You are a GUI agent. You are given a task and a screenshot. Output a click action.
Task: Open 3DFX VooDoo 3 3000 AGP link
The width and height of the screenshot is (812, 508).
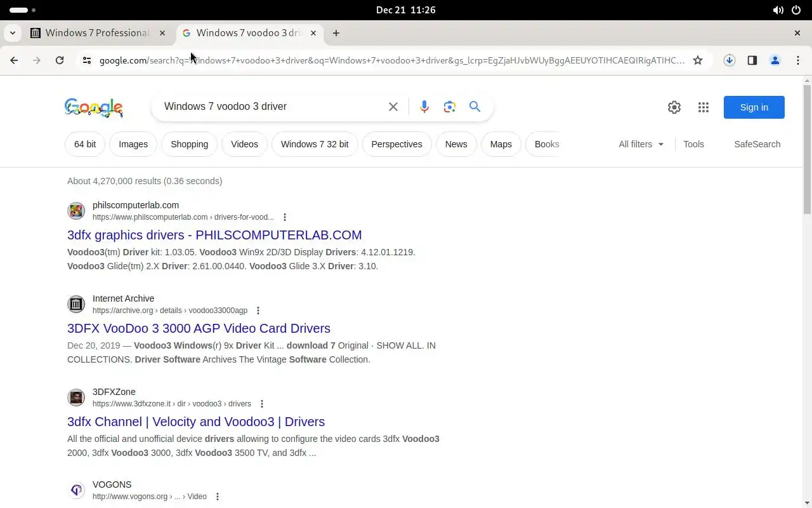pyautogui.click(x=199, y=328)
